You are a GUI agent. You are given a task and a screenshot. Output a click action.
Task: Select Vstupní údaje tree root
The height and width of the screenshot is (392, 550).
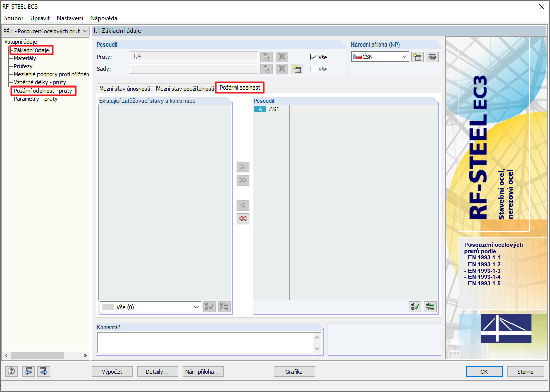(21, 42)
